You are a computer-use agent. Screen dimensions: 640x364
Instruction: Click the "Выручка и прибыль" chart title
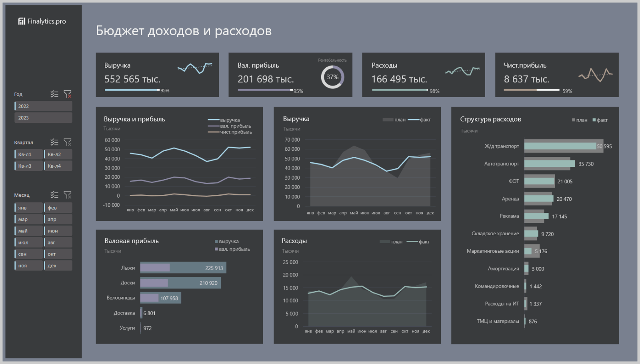[134, 119]
